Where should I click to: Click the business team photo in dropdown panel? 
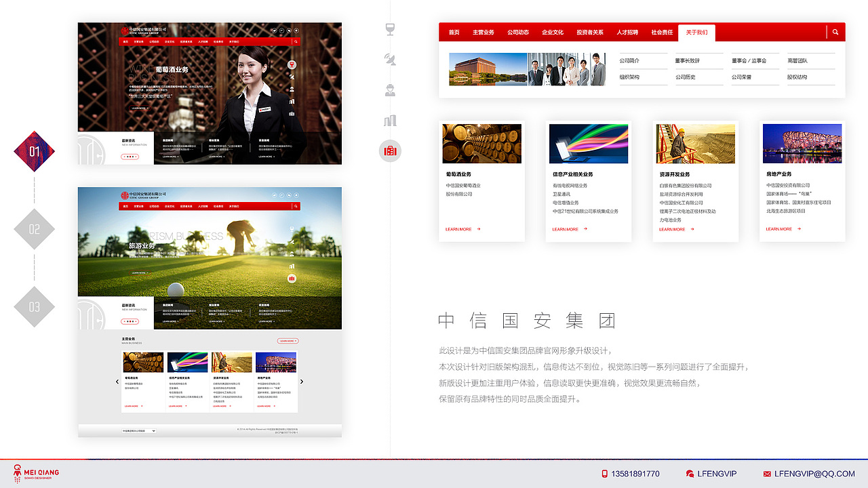click(566, 69)
